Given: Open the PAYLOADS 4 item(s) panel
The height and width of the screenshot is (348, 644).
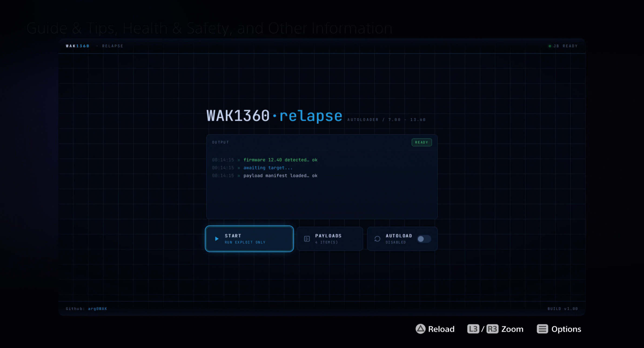Looking at the screenshot, I should [x=330, y=239].
